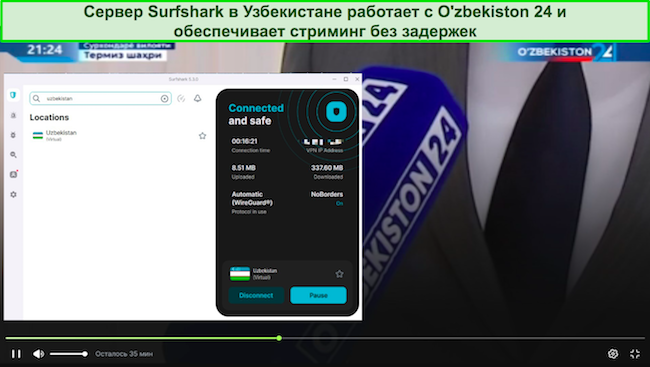This screenshot has width=650, height=367.
Task: Click the search magnifier inside location search box
Action: point(36,98)
